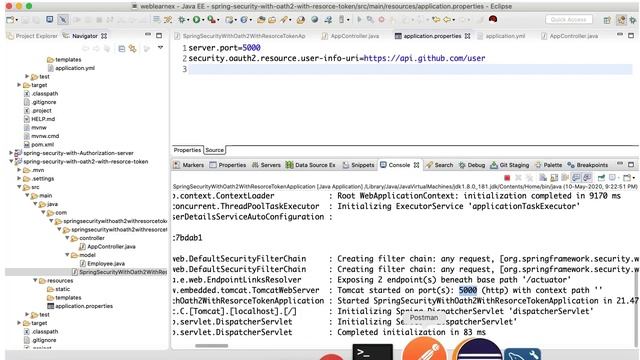Switch to Git Staging tab

(509, 165)
